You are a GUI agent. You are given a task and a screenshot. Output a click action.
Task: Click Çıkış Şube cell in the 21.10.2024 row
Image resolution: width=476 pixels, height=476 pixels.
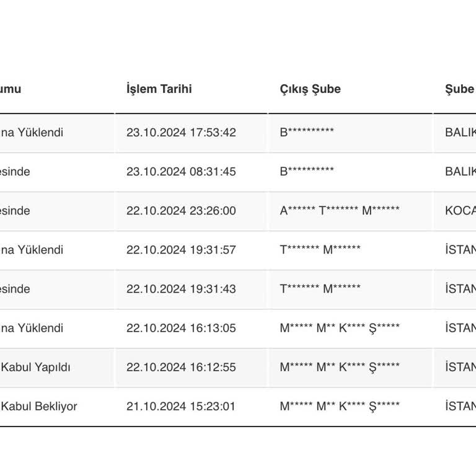[340, 407]
